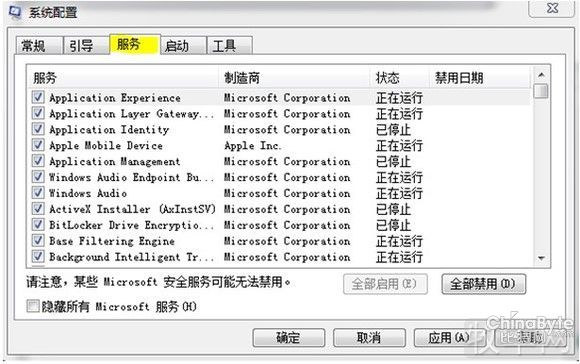Click the System Configuration title bar icon

tap(15, 12)
